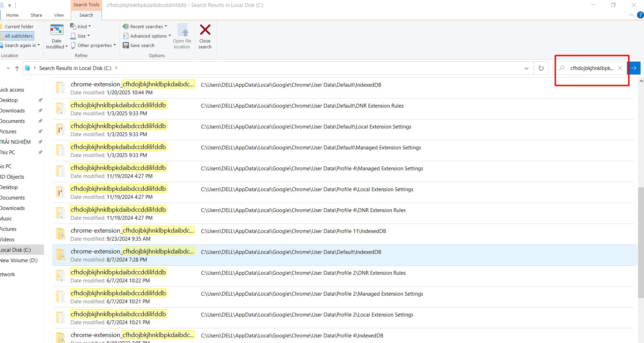Click the Save search disk icon
644x343 pixels.
click(126, 45)
